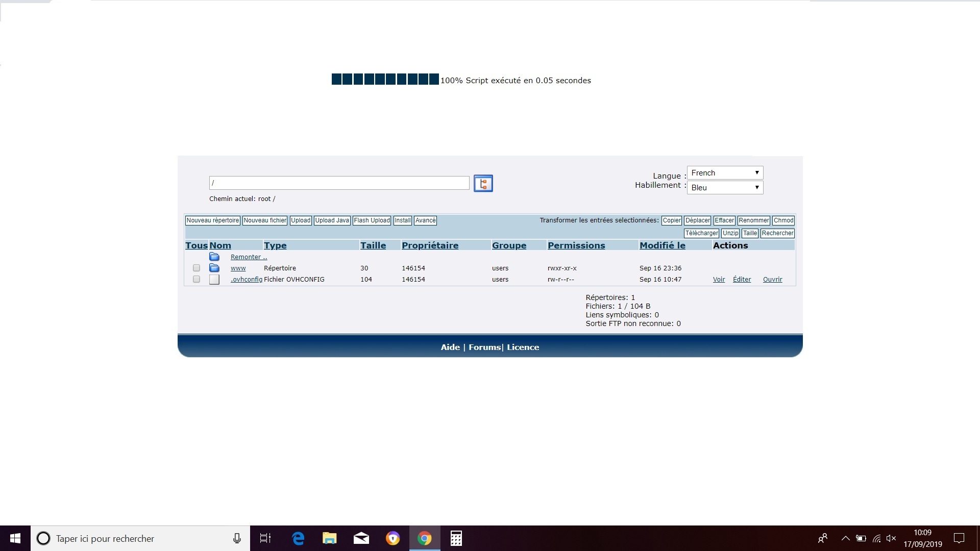Image resolution: width=980 pixels, height=551 pixels.
Task: Open the Habillement dropdown showing Bleu
Action: (x=725, y=188)
